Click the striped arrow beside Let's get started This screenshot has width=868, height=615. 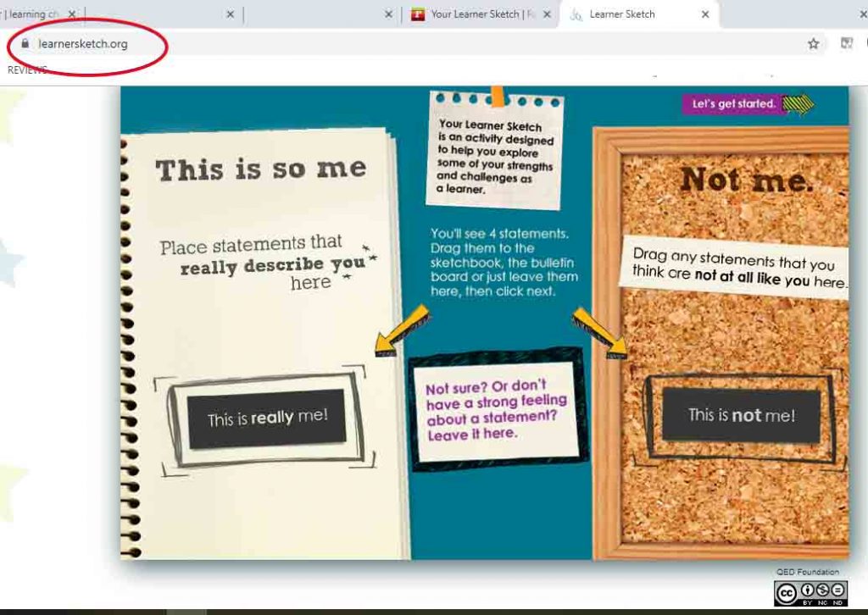[798, 104]
